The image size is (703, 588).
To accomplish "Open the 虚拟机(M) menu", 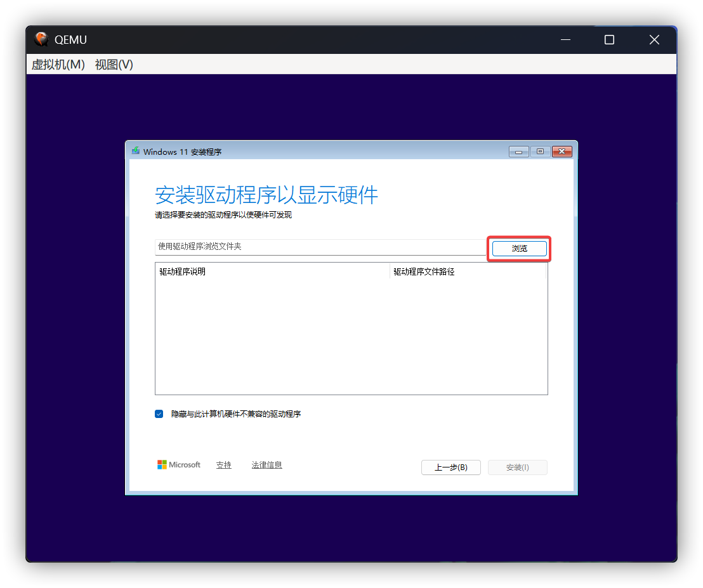I will point(58,65).
